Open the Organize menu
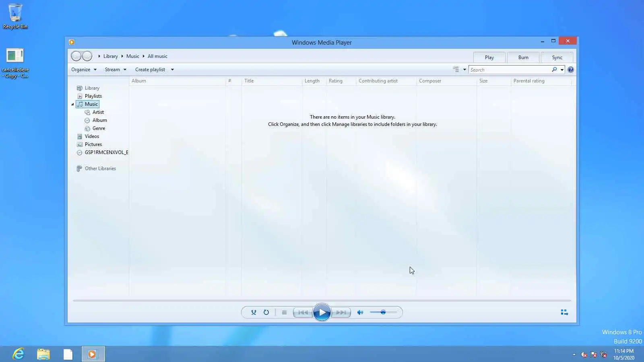The height and width of the screenshot is (362, 644). pos(84,70)
